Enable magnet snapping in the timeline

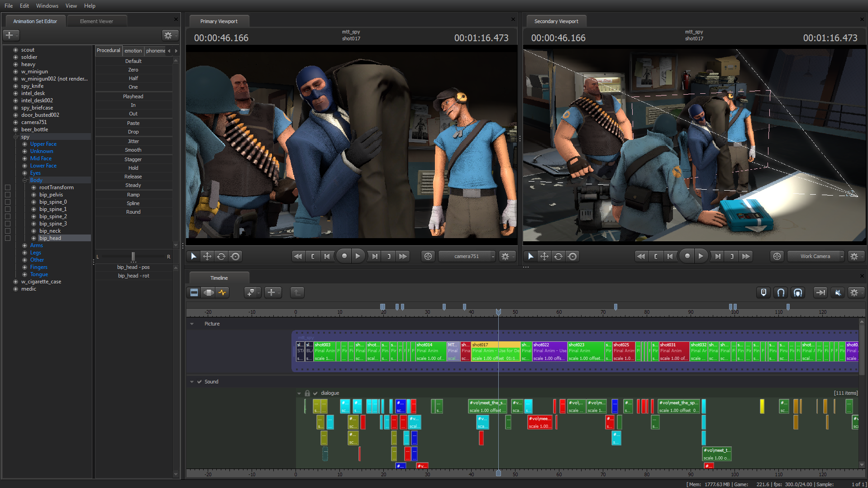[780, 292]
